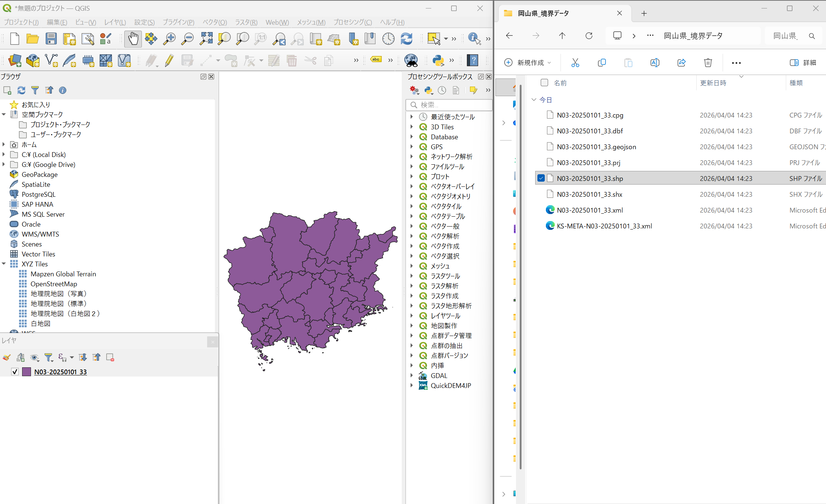This screenshot has height=504, width=826.
Task: Check the select-all box beside 名前
Action: pyautogui.click(x=544, y=83)
